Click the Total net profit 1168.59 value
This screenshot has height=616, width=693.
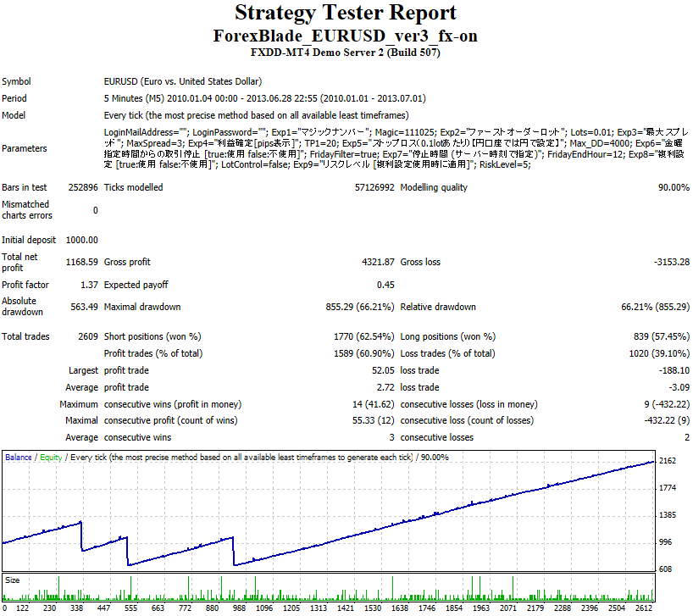tap(81, 263)
